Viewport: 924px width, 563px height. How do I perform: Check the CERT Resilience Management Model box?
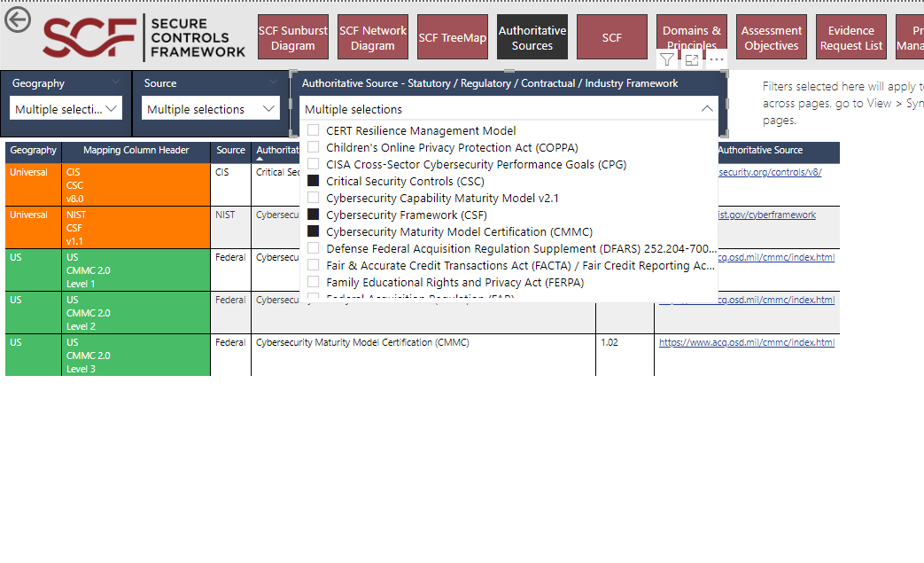[x=313, y=129]
